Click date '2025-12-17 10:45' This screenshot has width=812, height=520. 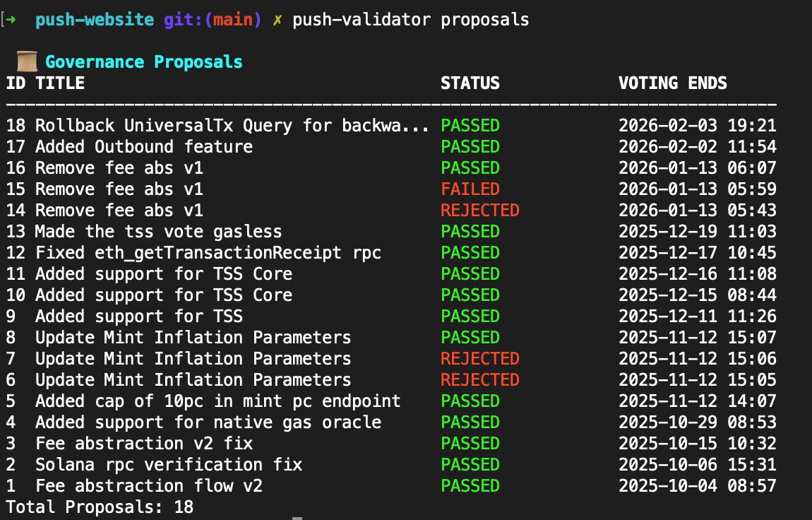698,253
